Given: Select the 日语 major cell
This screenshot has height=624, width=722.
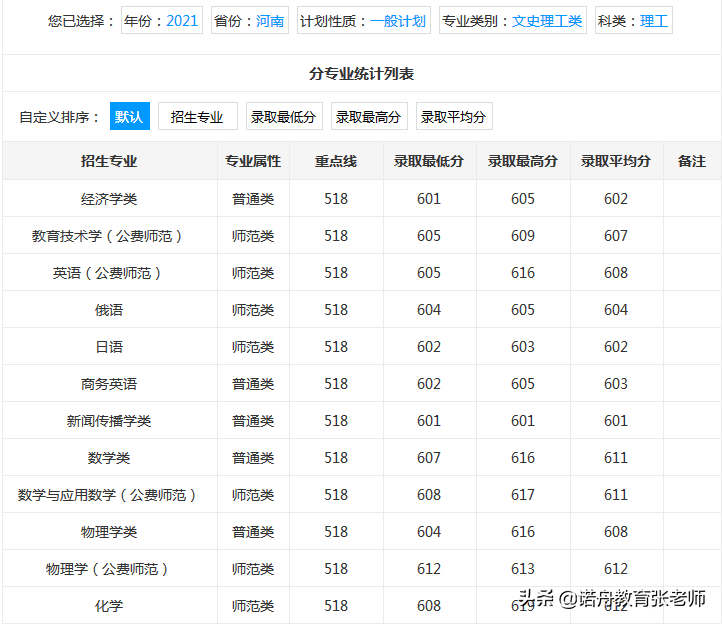Looking at the screenshot, I should (x=109, y=347).
